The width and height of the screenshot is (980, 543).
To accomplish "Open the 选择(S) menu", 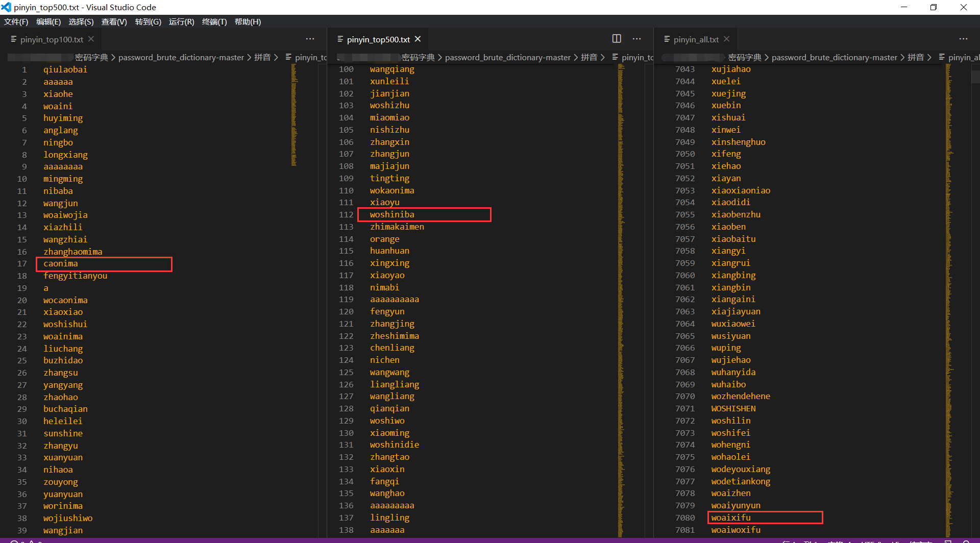I will [x=81, y=22].
